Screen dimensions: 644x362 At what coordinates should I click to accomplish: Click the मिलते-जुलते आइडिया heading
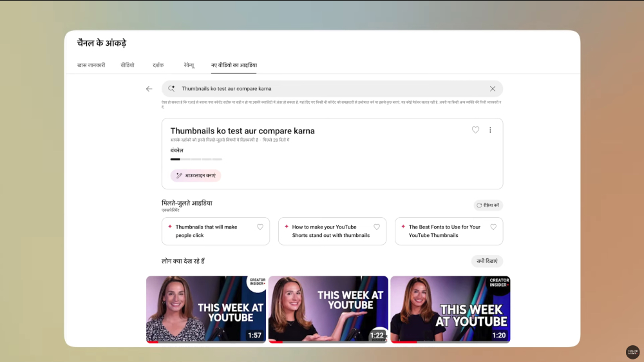(x=187, y=203)
